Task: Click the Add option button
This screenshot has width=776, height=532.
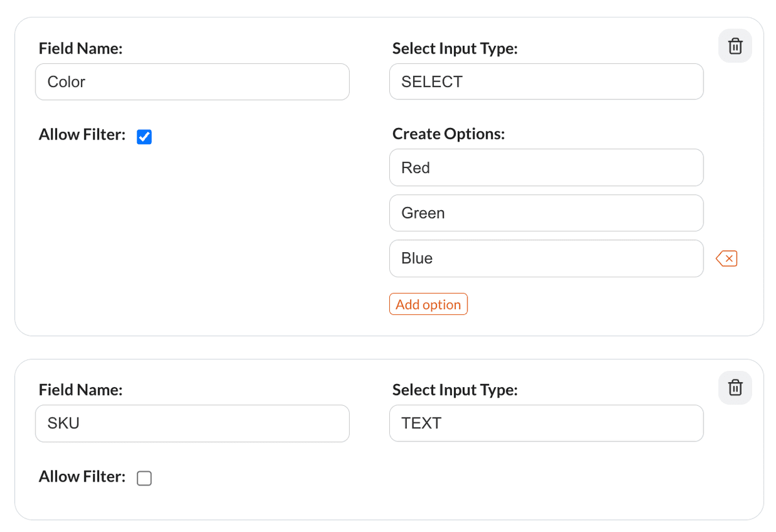Action: point(428,304)
